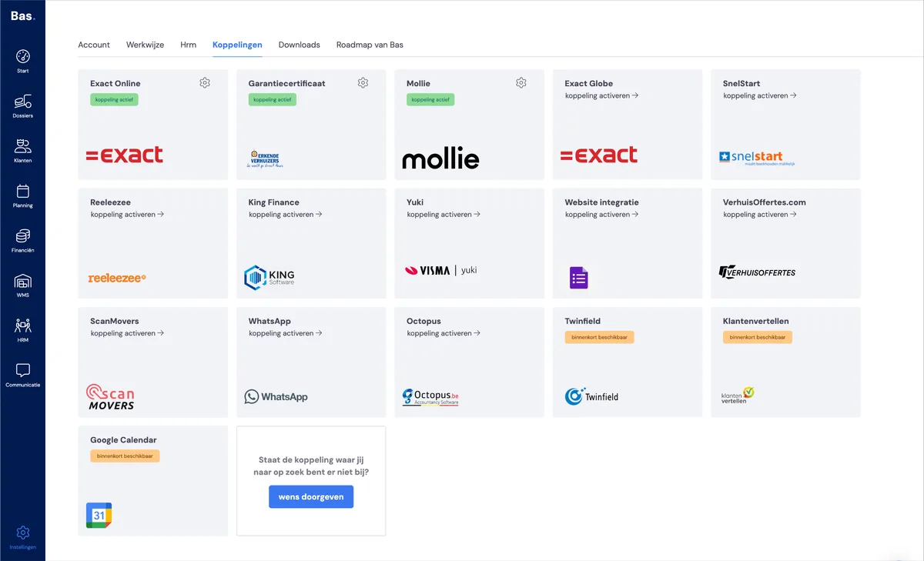Open the WMS warehouse icon

(x=22, y=281)
